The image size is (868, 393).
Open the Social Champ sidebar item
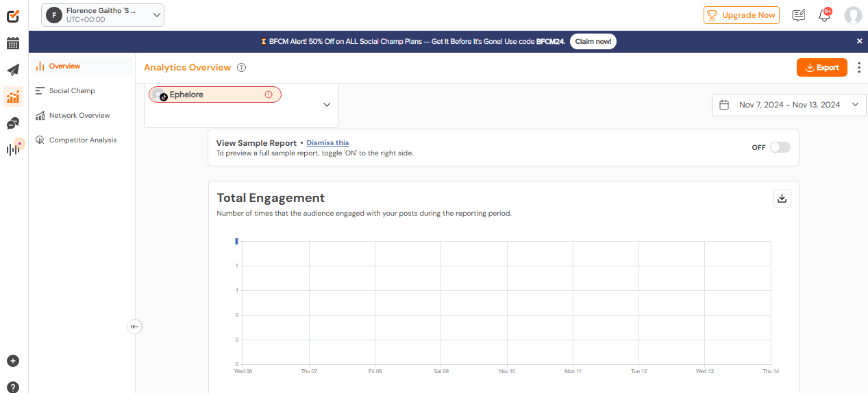pos(82,90)
